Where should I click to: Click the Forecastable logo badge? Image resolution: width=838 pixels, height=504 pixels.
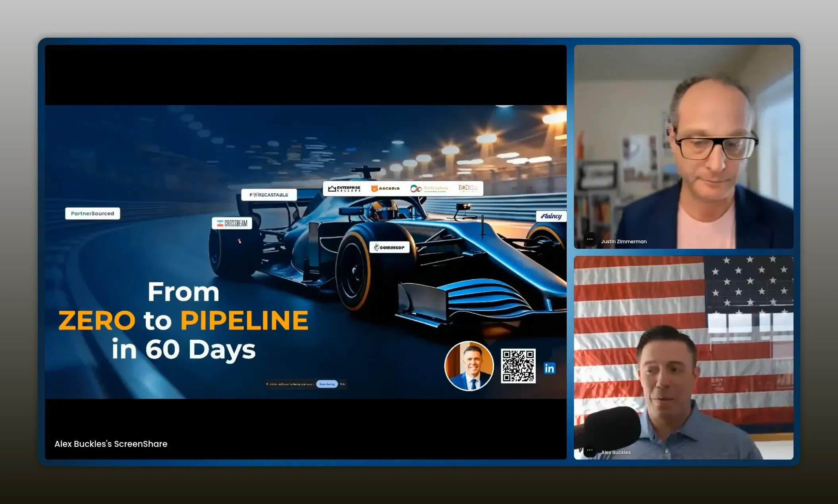[x=269, y=195]
